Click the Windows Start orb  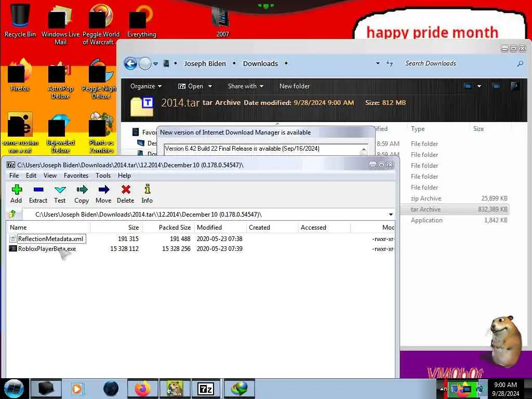click(14, 389)
